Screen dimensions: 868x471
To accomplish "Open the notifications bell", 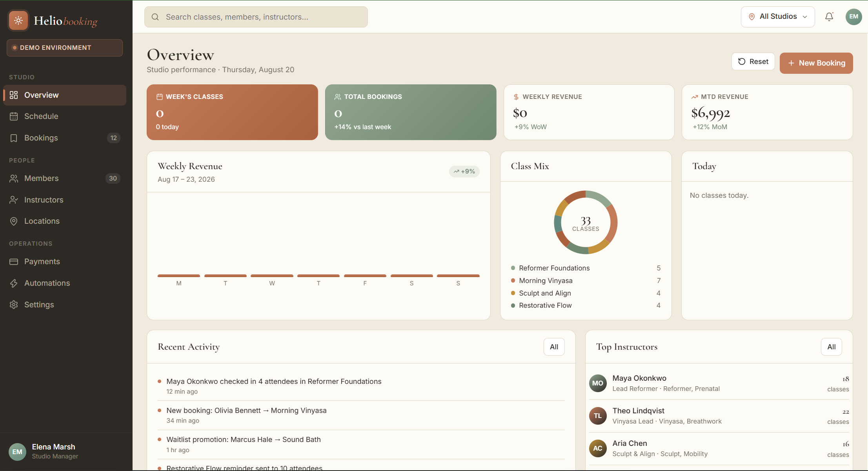I will point(829,17).
